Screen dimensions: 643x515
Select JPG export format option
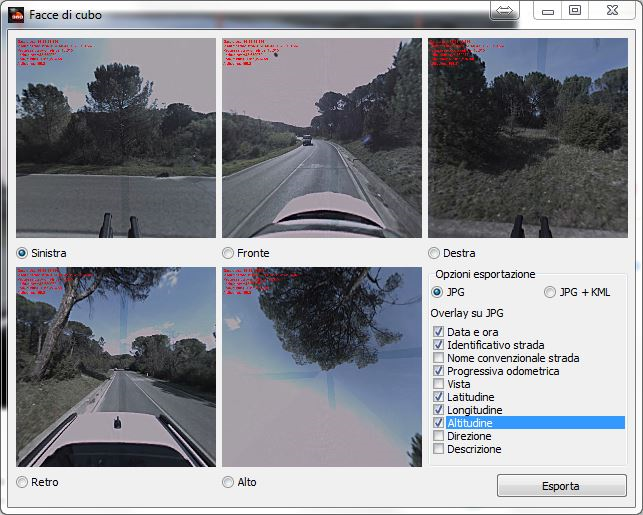[x=437, y=292]
